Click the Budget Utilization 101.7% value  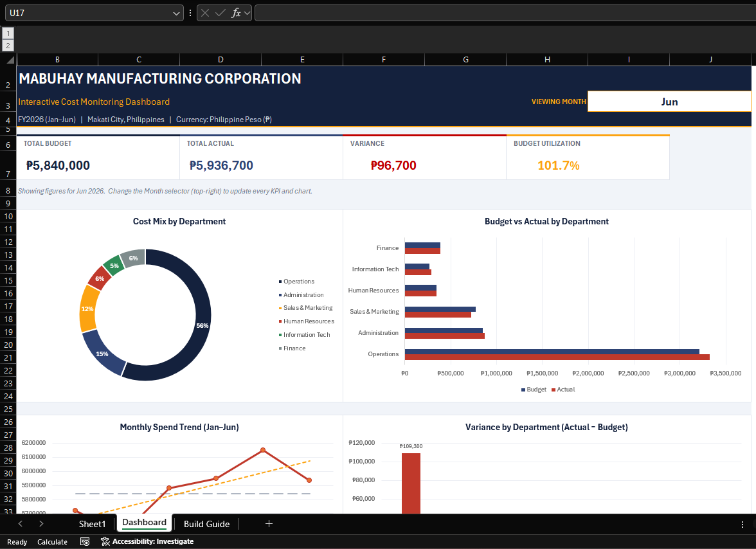click(558, 166)
